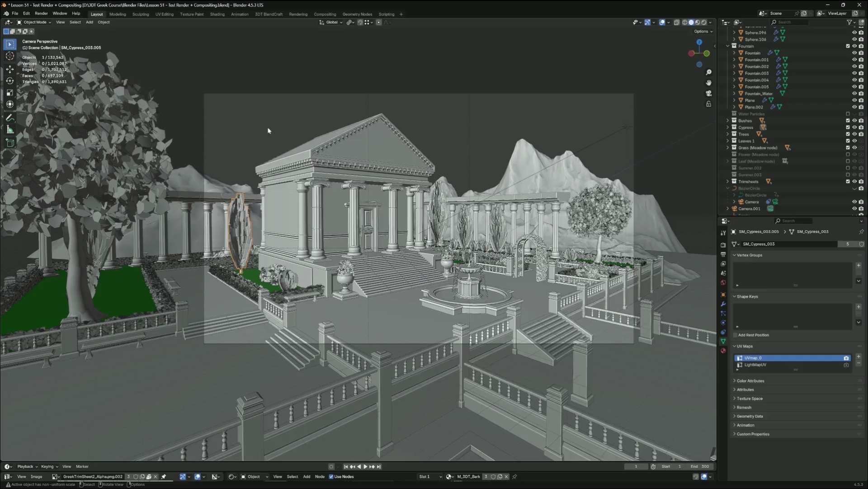
Task: Select the Measure tool
Action: (9, 130)
